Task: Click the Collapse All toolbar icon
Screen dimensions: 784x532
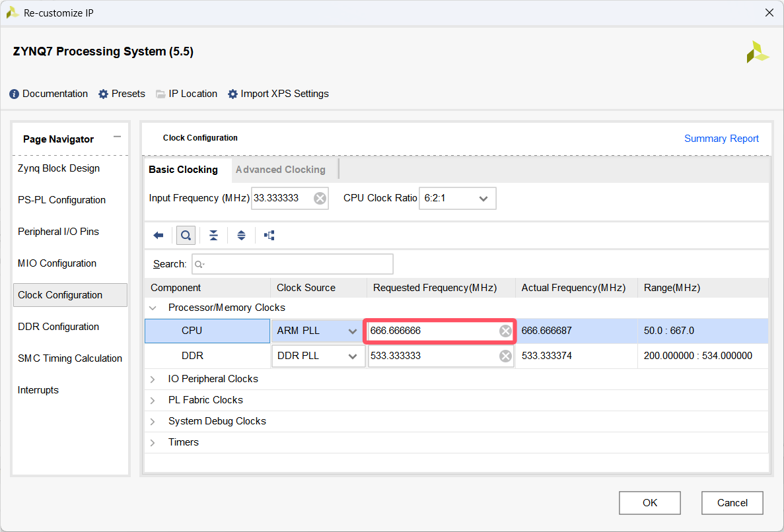Action: coord(213,235)
